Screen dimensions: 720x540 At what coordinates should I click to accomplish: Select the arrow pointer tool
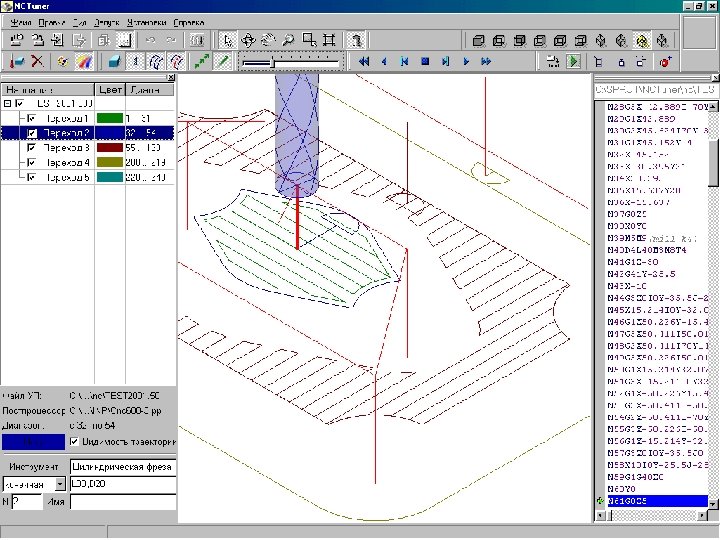228,41
